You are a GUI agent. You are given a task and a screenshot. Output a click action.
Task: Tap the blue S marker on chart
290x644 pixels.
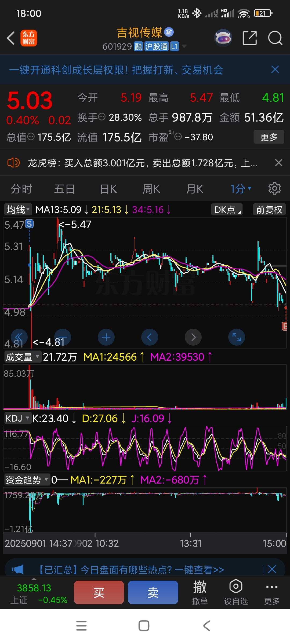29,224
